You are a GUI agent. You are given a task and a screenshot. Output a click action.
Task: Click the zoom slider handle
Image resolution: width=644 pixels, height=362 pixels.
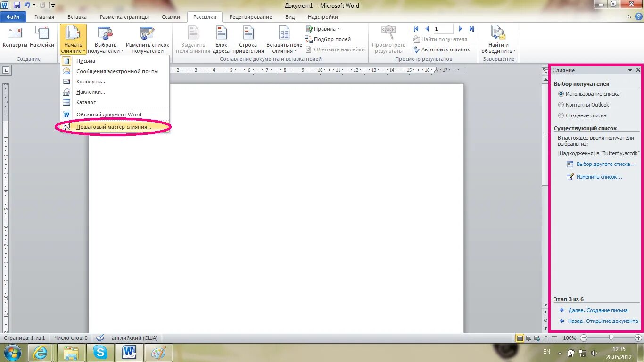pyautogui.click(x=611, y=338)
